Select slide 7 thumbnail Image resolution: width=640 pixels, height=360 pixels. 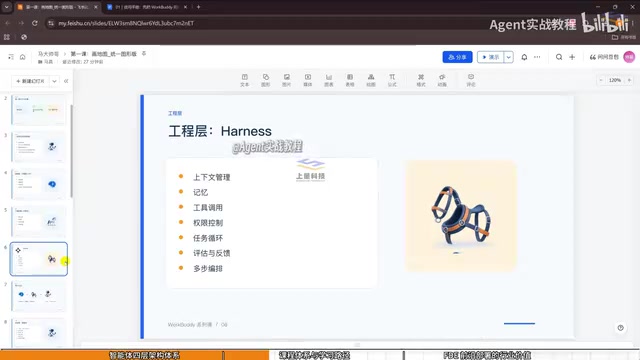coord(38,296)
